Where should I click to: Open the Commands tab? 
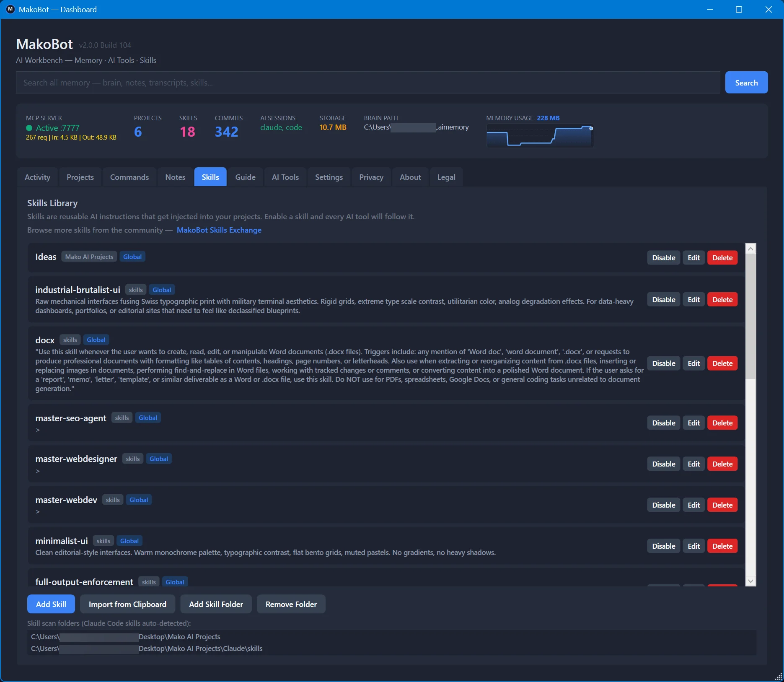[129, 177]
